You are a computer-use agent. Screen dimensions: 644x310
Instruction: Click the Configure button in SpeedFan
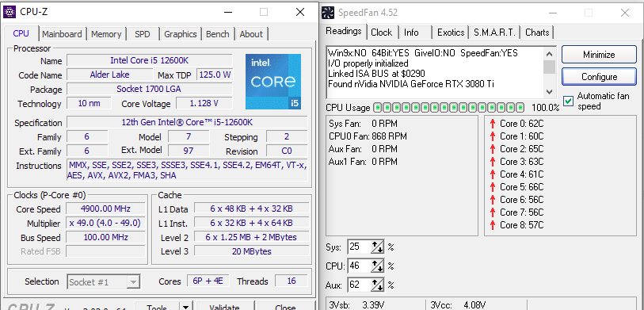599,77
